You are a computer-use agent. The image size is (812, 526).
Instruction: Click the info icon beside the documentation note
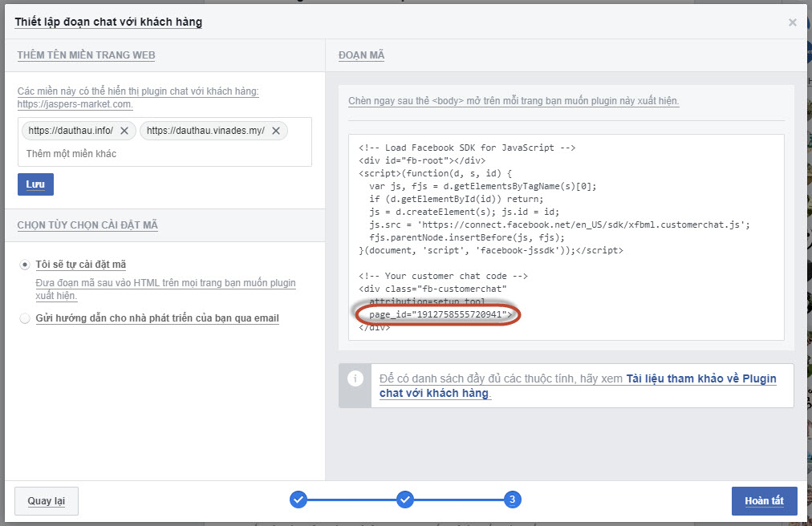point(355,378)
